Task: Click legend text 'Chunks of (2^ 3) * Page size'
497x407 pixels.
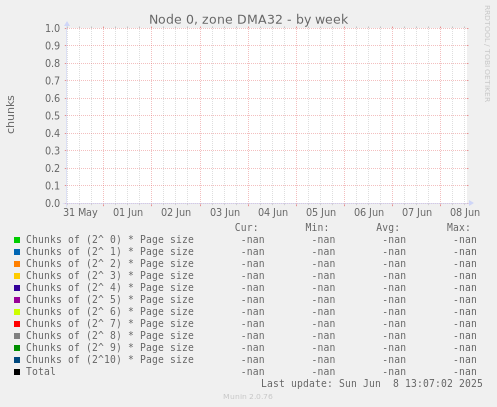Action: pyautogui.click(x=110, y=276)
